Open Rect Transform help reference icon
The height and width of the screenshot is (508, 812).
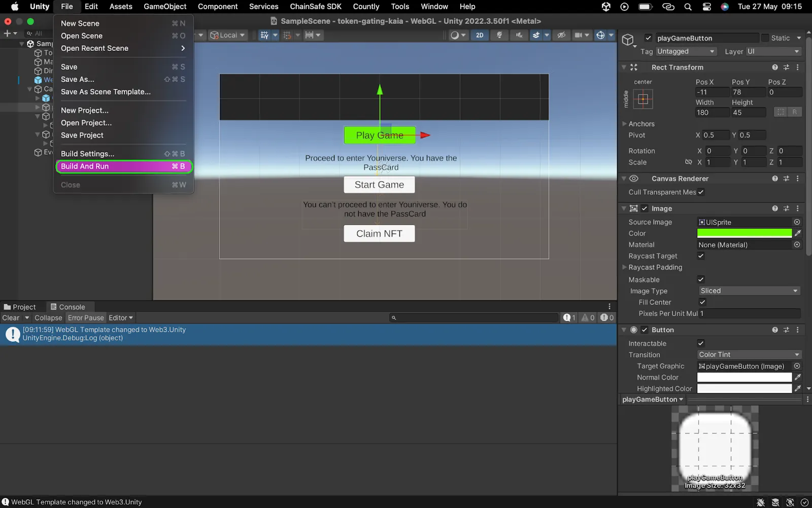pos(774,67)
